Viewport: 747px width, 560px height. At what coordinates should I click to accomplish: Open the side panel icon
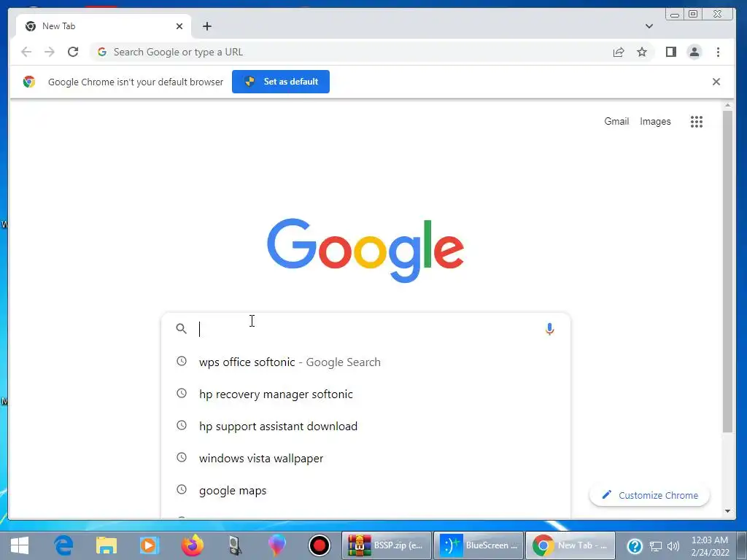(671, 52)
